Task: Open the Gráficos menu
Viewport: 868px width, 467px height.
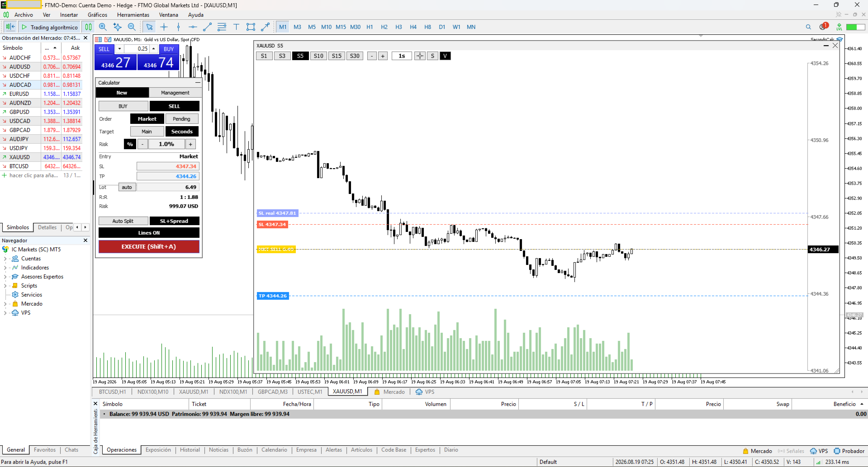Action: tap(97, 15)
